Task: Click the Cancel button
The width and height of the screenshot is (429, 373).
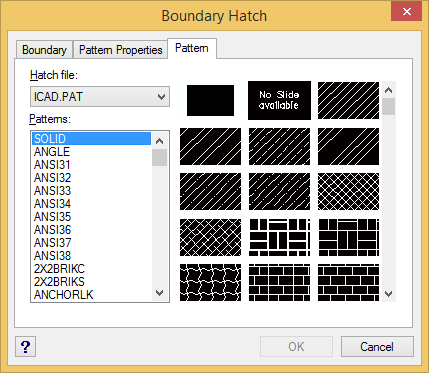Action: (x=377, y=347)
